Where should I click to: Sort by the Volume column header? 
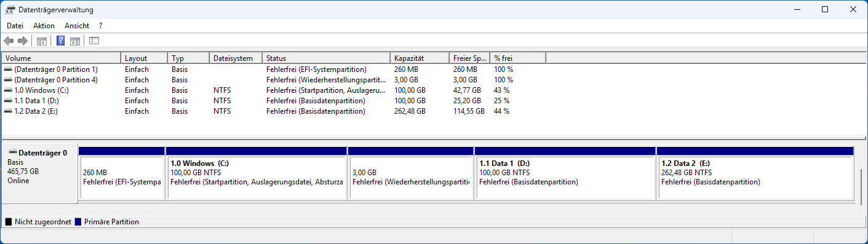(x=62, y=58)
